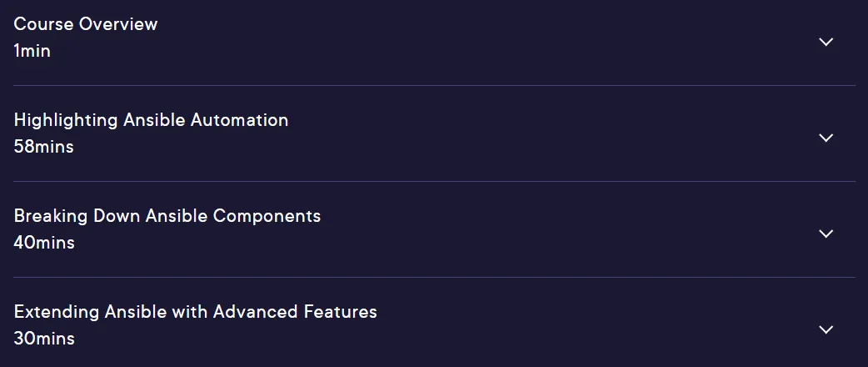
Task: Click the words Advanced Features in last title
Action: click(295, 312)
